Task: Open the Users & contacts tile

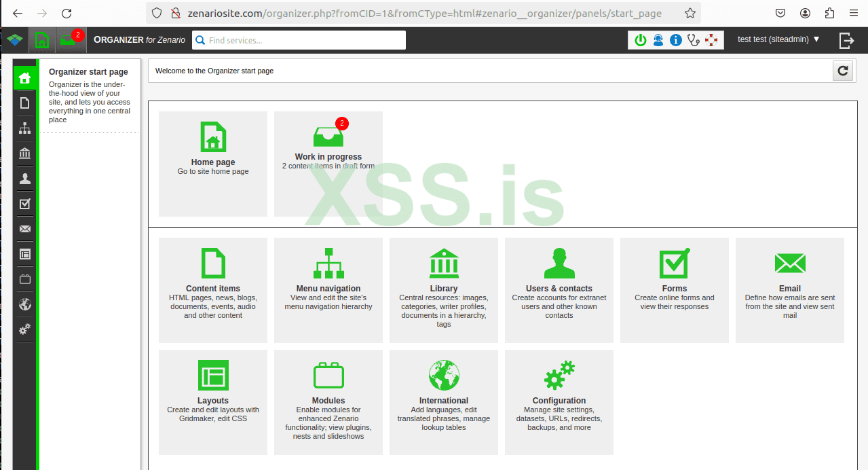Action: tap(559, 290)
